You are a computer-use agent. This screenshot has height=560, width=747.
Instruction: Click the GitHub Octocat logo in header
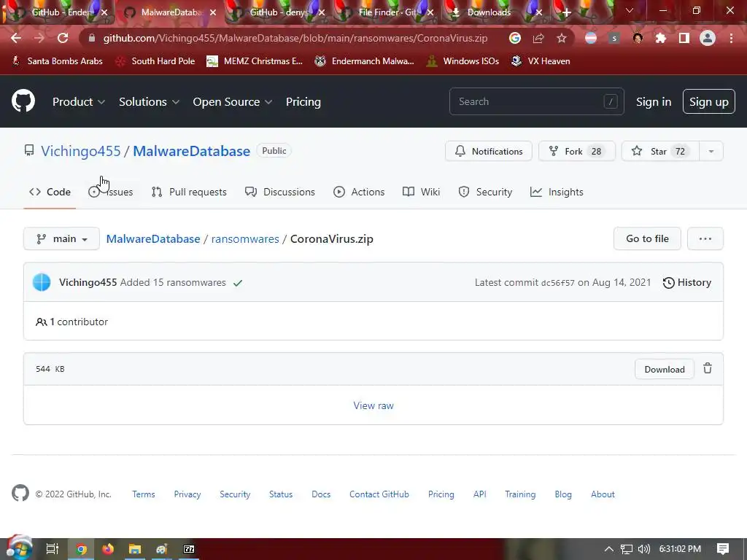click(23, 101)
